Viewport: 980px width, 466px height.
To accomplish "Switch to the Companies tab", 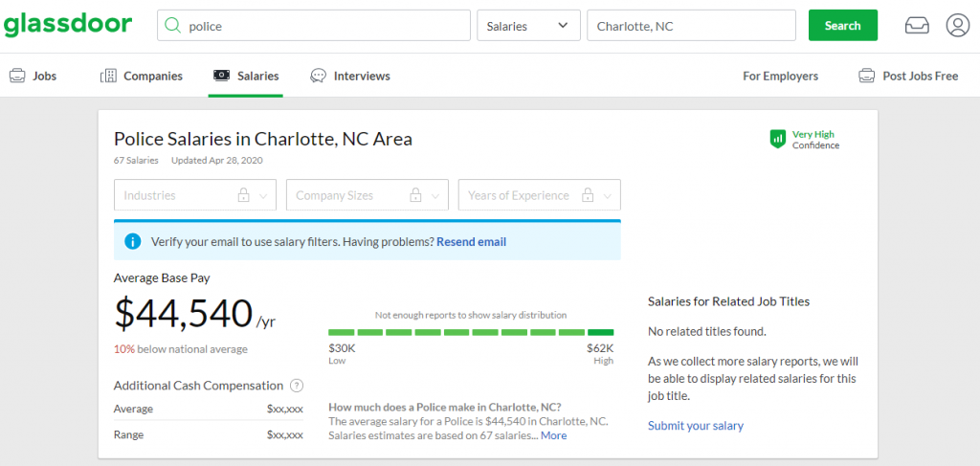I will coord(142,76).
